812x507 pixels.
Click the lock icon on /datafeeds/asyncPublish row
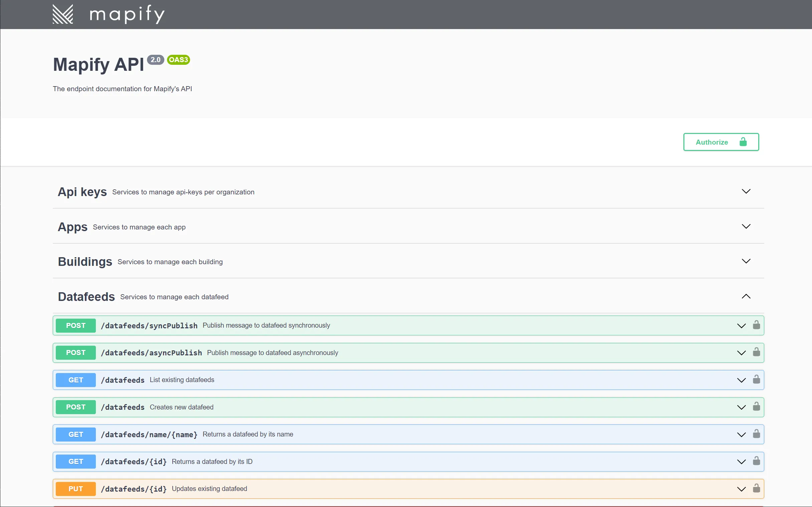[x=756, y=352]
